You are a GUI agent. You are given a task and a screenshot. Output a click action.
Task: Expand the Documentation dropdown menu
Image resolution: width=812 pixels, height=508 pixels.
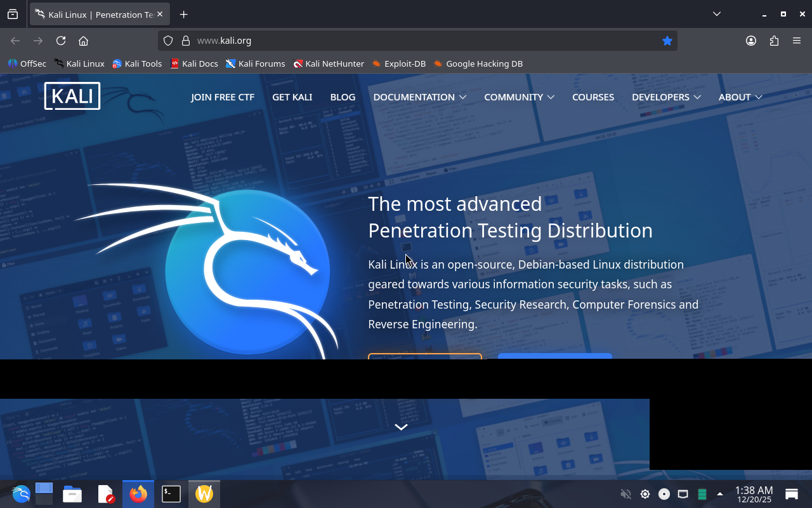click(x=419, y=97)
